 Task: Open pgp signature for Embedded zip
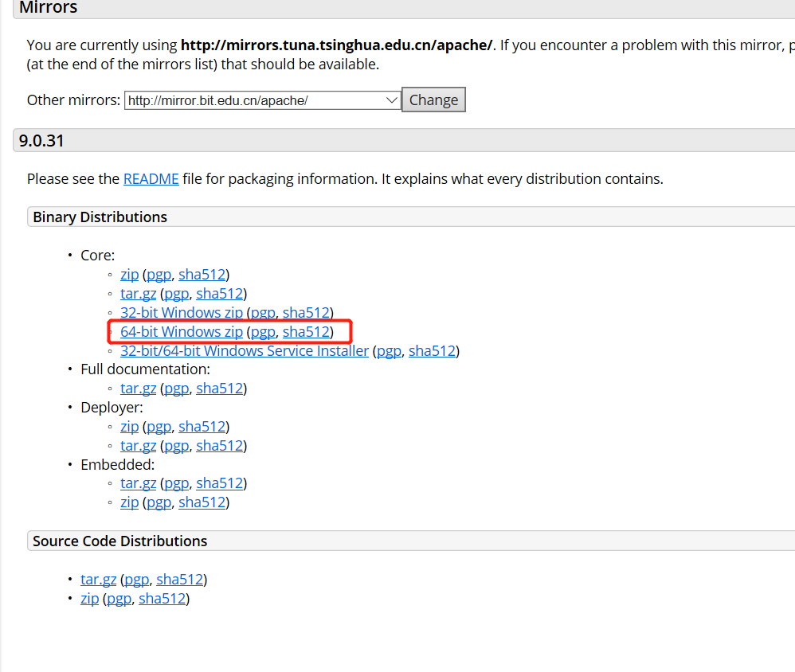[x=159, y=502]
